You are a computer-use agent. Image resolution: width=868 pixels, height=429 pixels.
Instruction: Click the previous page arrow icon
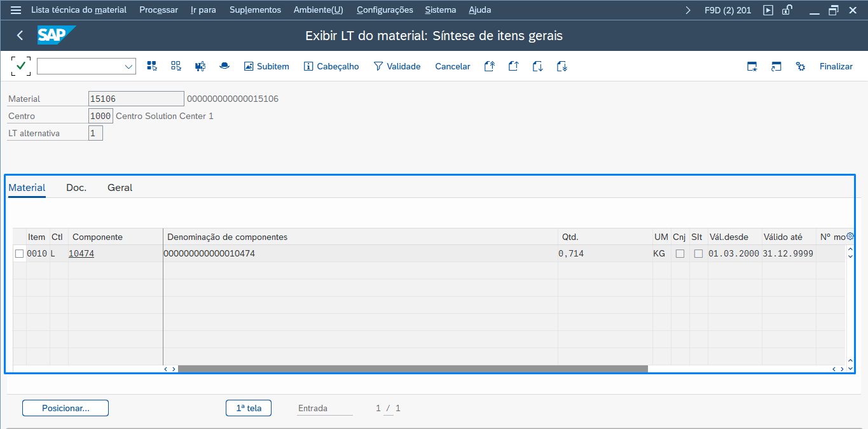click(513, 66)
